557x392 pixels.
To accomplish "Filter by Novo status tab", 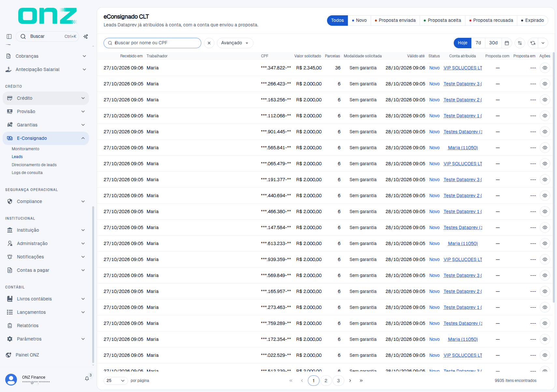I will tap(359, 20).
